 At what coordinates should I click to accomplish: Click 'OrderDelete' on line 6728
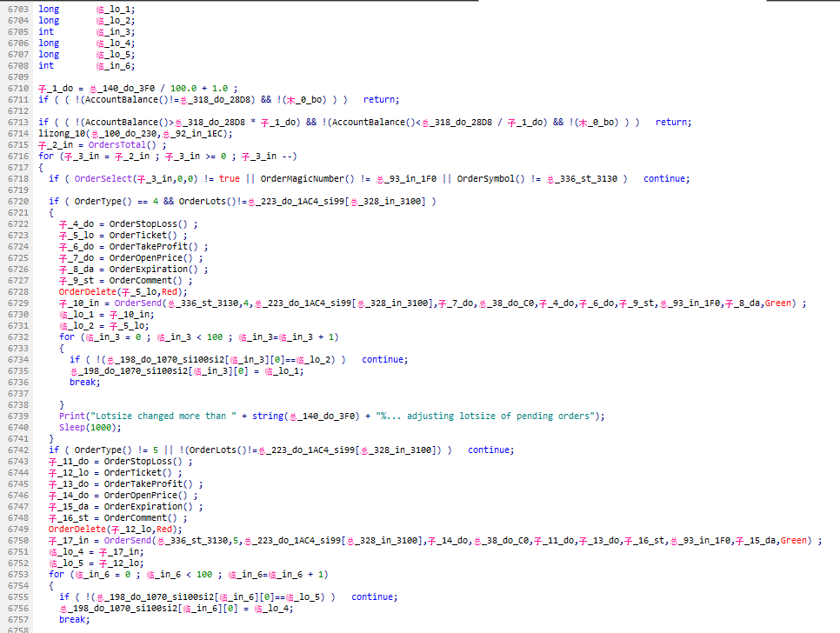(x=87, y=292)
